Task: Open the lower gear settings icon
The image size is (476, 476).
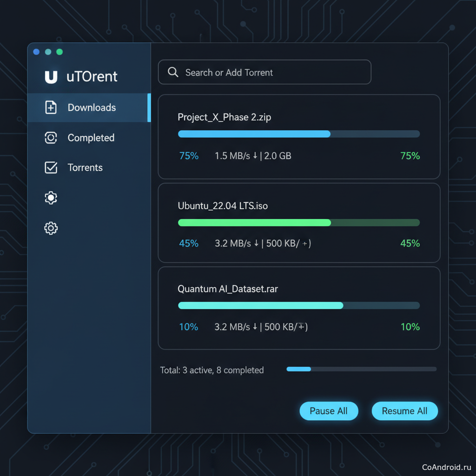Action: [x=51, y=228]
